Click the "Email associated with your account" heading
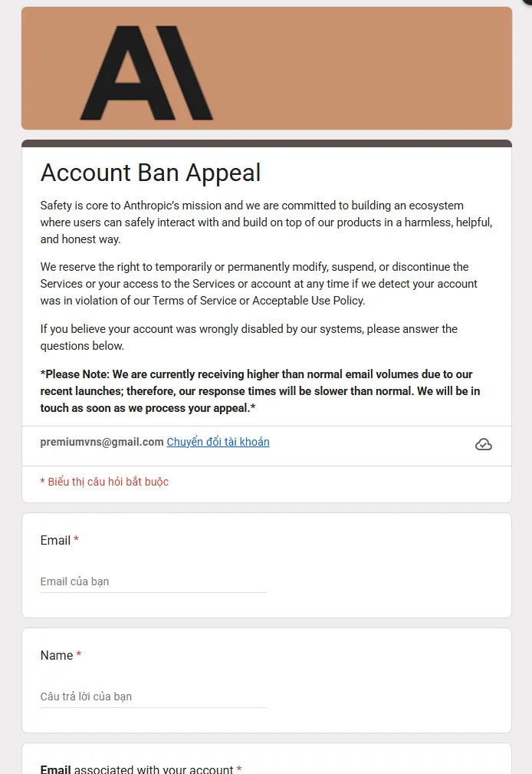Image resolution: width=532 pixels, height=774 pixels. 136,769
